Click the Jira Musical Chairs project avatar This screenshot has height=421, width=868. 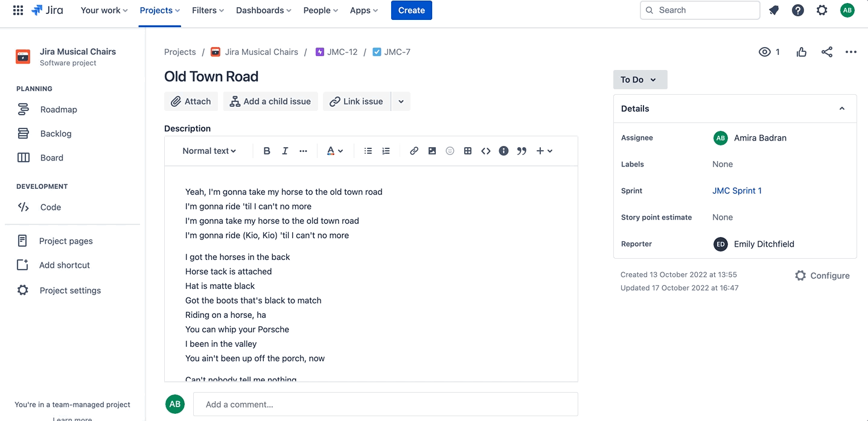tap(23, 57)
